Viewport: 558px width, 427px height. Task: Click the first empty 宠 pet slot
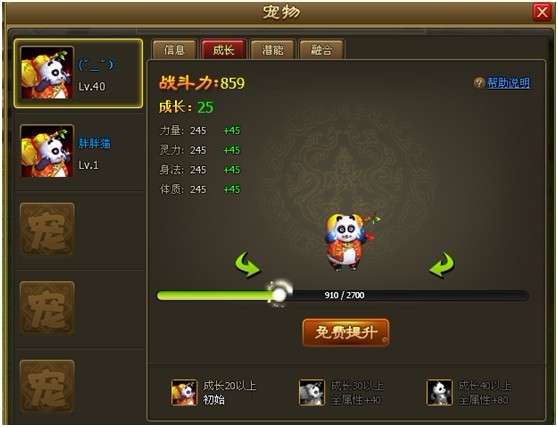click(47, 230)
